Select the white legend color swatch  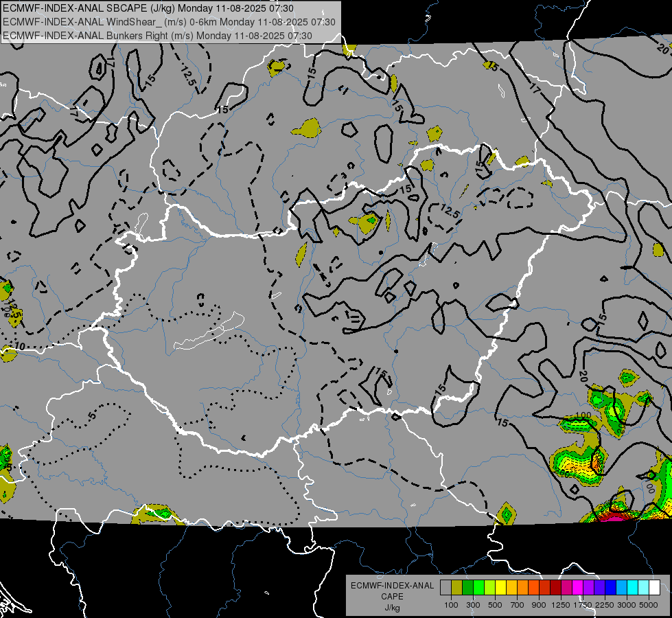click(x=655, y=588)
